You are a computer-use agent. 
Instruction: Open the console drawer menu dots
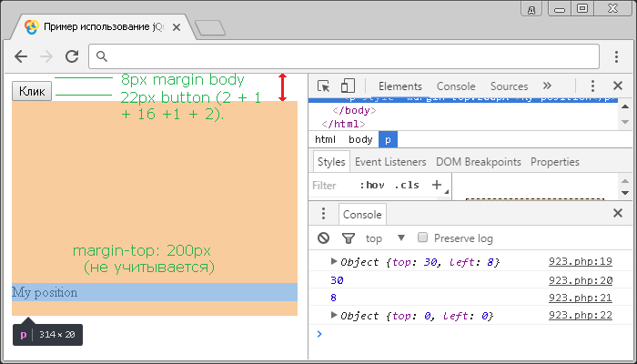coord(323,213)
